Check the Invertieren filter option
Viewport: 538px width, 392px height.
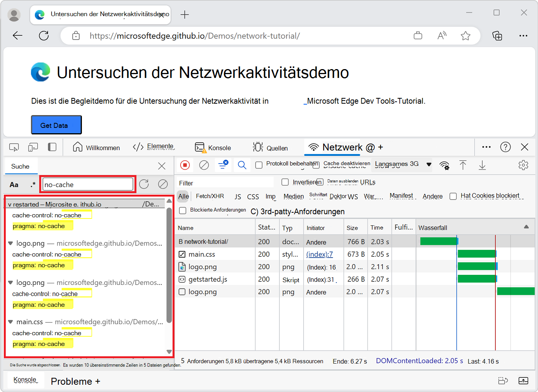click(x=285, y=182)
